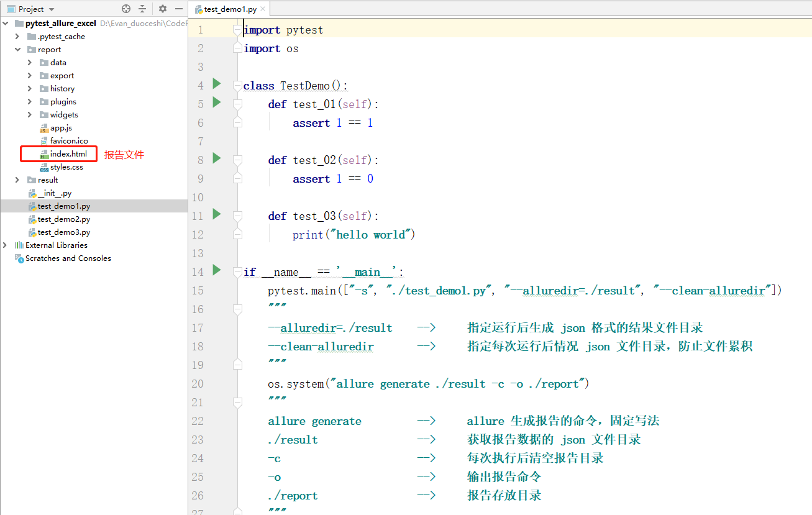Image resolution: width=812 pixels, height=515 pixels.
Task: Open Project panel settings gear
Action: (x=163, y=9)
